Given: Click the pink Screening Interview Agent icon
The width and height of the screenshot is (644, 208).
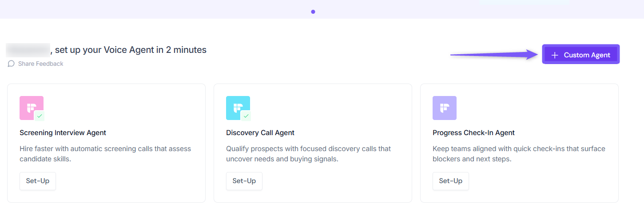Looking at the screenshot, I should [30, 107].
